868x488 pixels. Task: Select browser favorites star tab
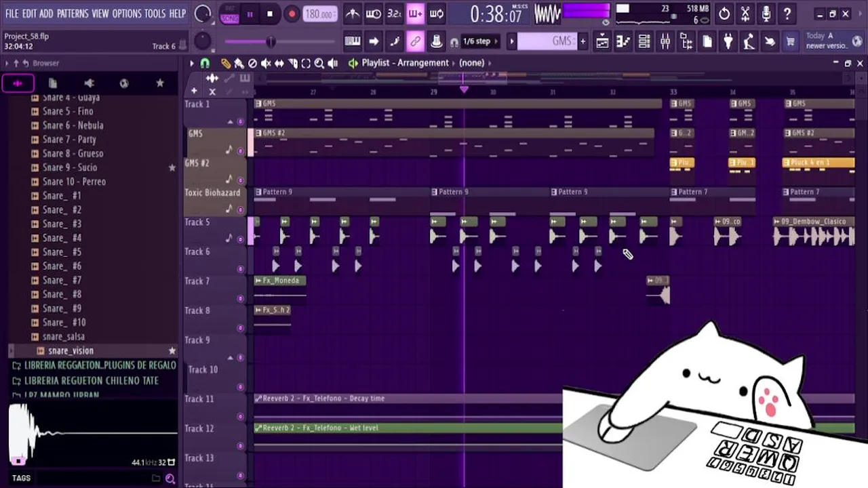point(160,83)
